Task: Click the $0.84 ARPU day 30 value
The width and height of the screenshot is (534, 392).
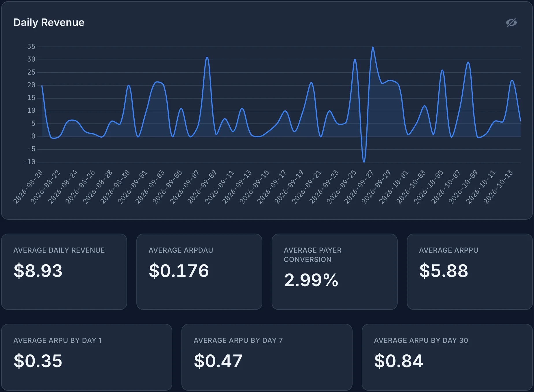Action: [x=398, y=361]
